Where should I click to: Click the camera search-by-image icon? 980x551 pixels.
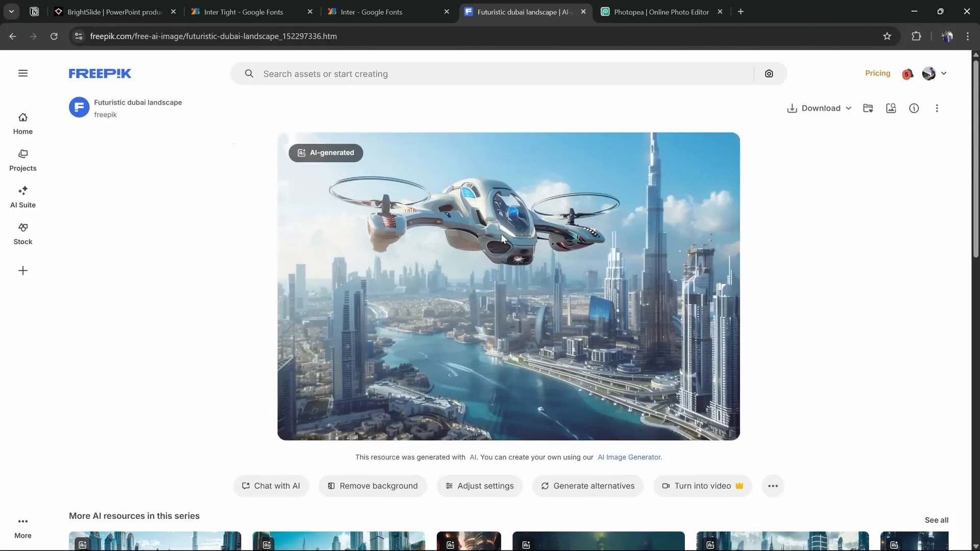[769, 74]
